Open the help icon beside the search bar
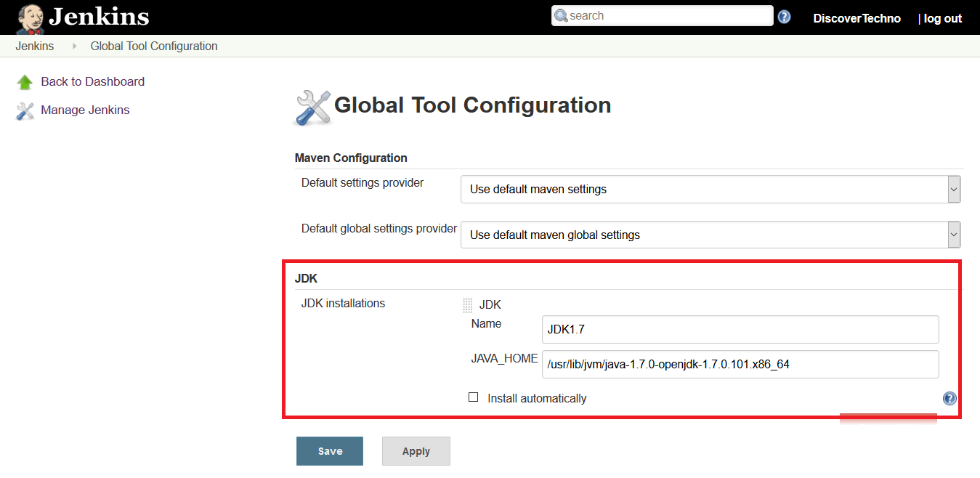The height and width of the screenshot is (478, 980). point(784,15)
